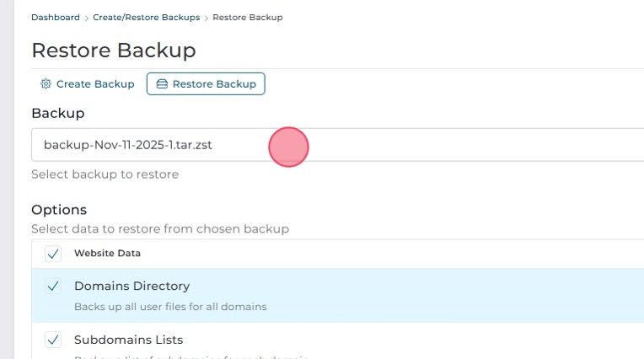The image size is (644, 359).
Task: Click 'Select backup to restore' helper text
Action: click(x=105, y=174)
